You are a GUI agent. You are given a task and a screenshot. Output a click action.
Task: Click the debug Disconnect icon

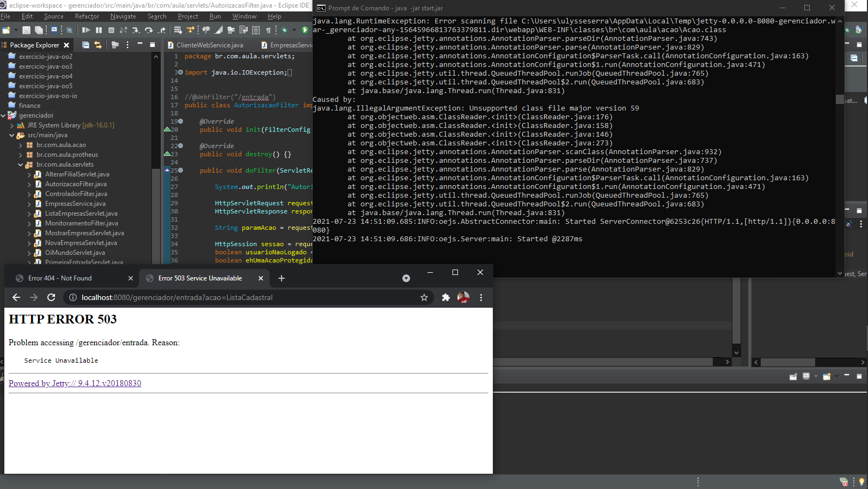(x=124, y=30)
